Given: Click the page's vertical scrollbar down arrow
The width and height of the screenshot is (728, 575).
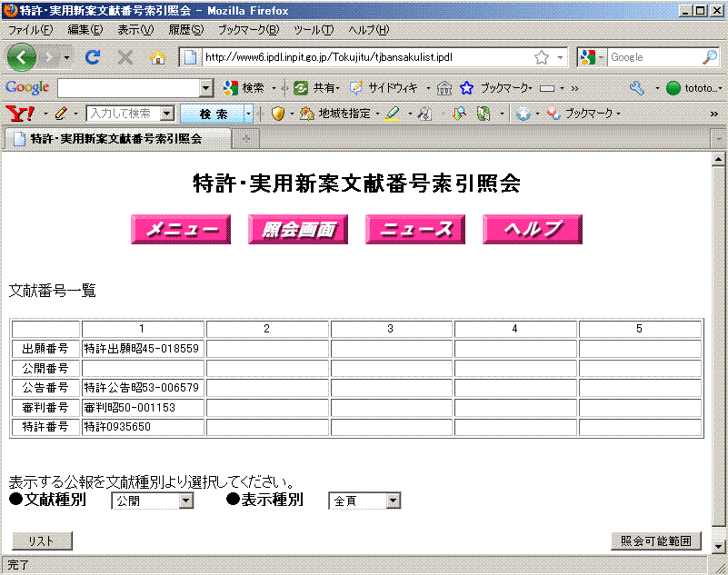Looking at the screenshot, I should (x=719, y=546).
